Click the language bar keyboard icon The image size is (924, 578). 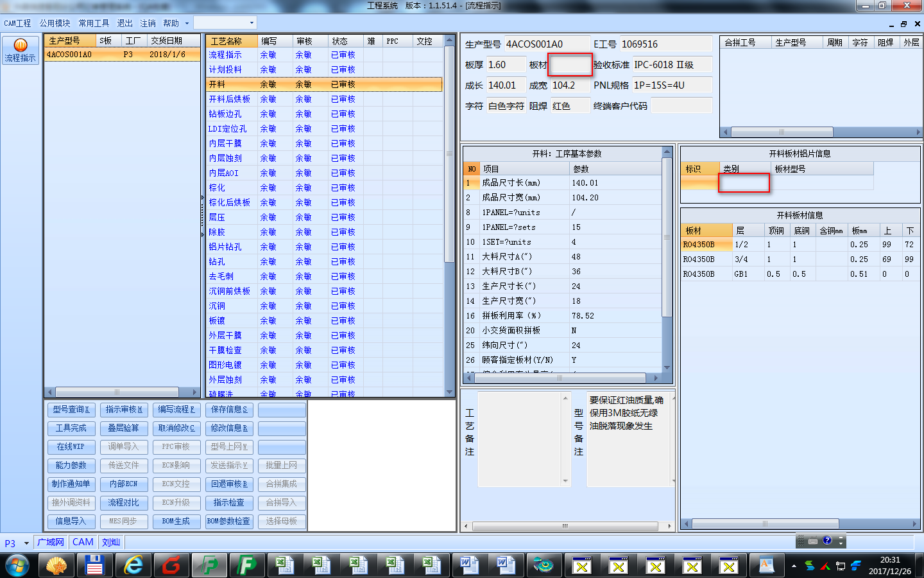tap(813, 541)
